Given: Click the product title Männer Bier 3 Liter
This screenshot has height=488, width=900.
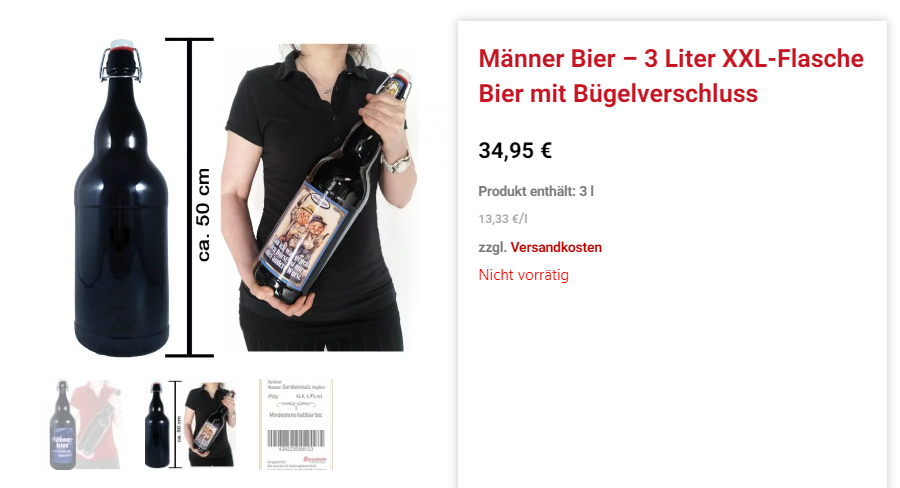Looking at the screenshot, I should pos(671,76).
